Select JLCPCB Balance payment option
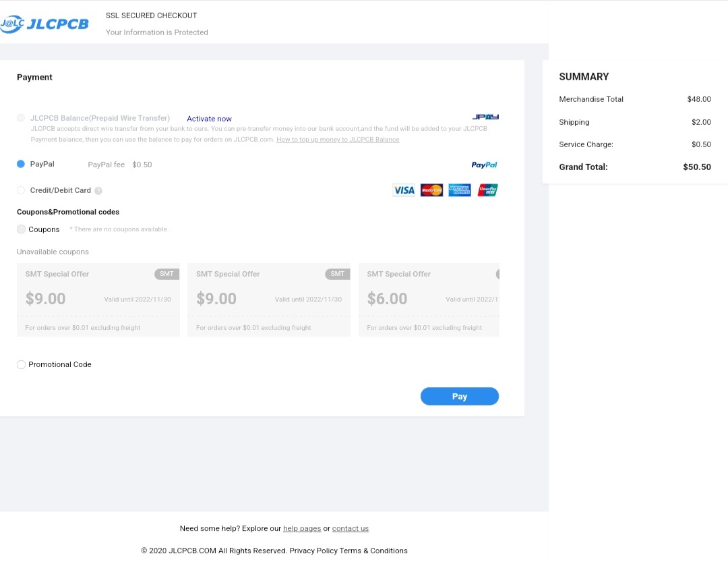The height and width of the screenshot is (564, 728). tap(21, 118)
